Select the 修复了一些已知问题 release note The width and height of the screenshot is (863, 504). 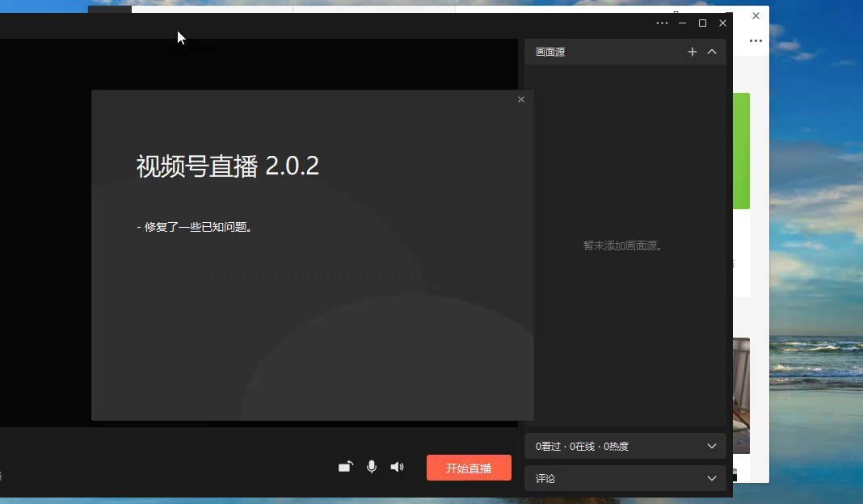194,227
